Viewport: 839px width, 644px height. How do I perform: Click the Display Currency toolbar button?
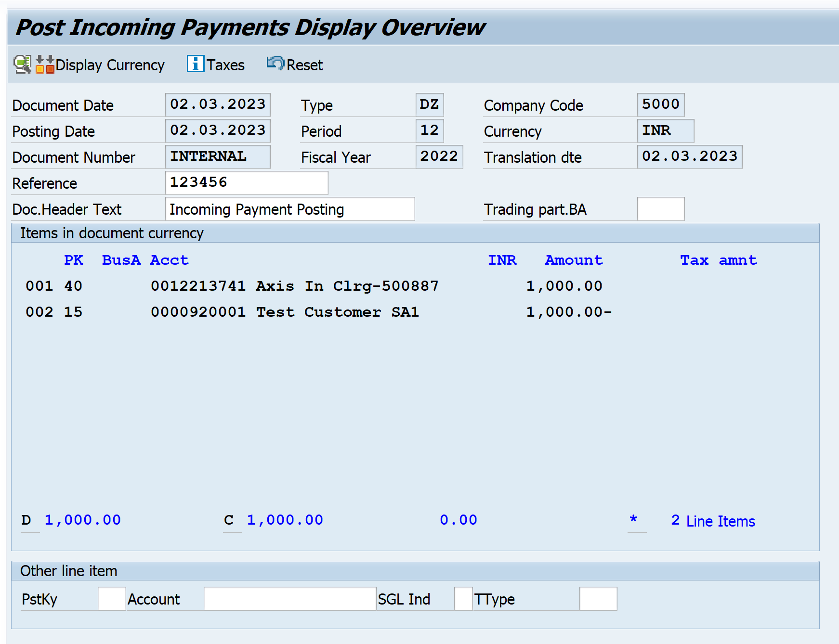coord(100,64)
